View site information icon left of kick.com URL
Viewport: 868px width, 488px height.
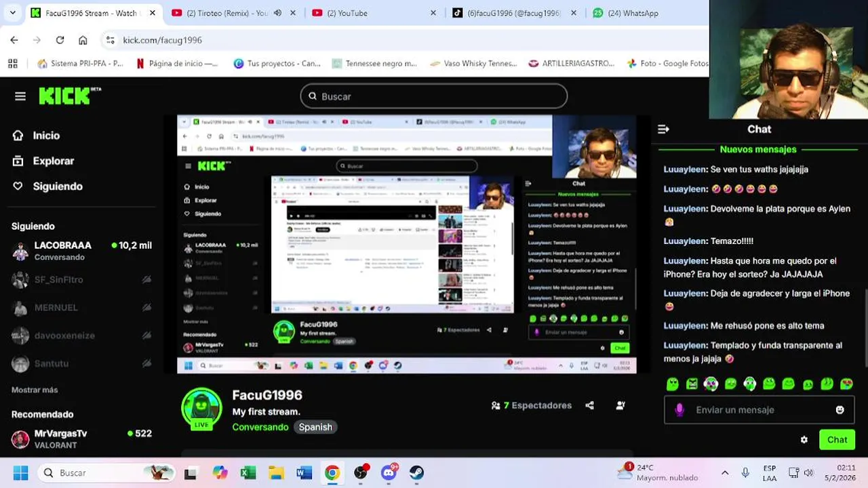111,40
